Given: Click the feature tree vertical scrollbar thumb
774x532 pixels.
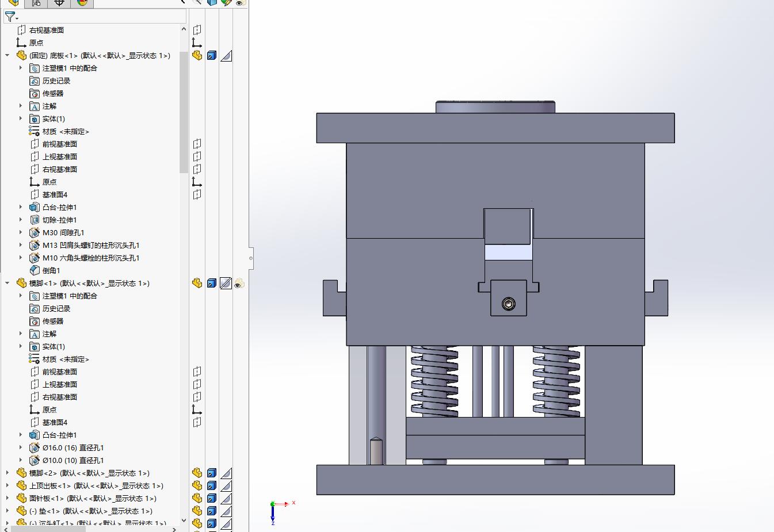Looking at the screenshot, I should [184, 112].
